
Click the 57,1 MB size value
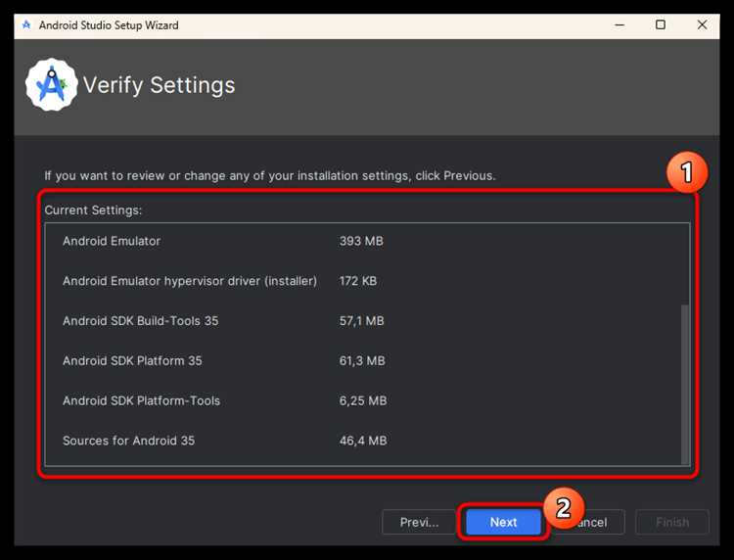pos(361,321)
